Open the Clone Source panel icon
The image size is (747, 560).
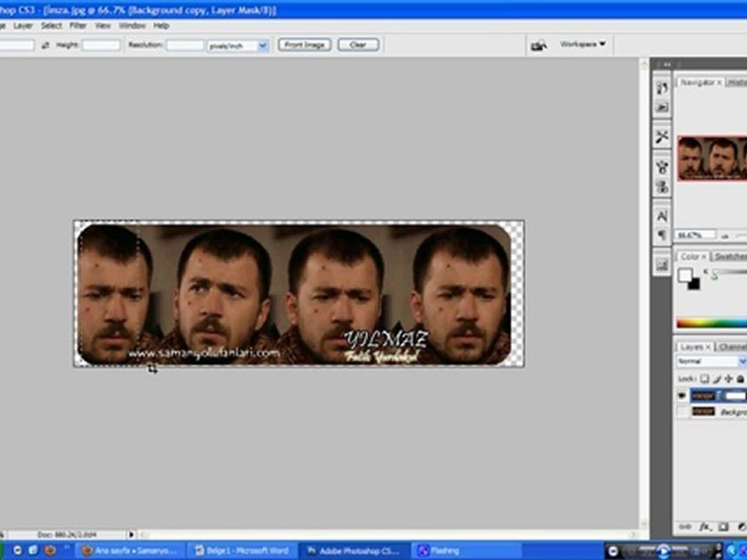coord(661,167)
